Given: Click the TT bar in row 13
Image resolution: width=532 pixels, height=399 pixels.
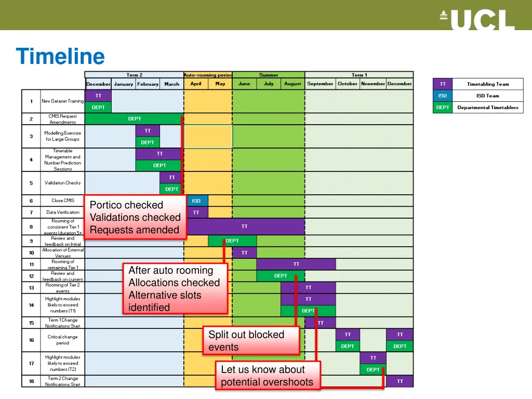Looking at the screenshot, I should tap(309, 287).
